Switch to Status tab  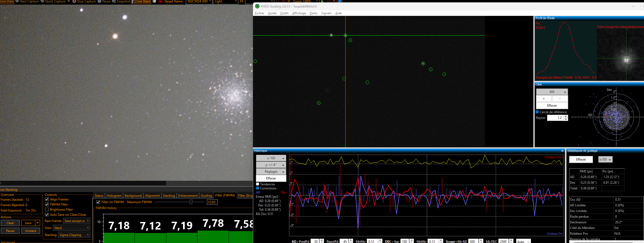tap(99, 196)
